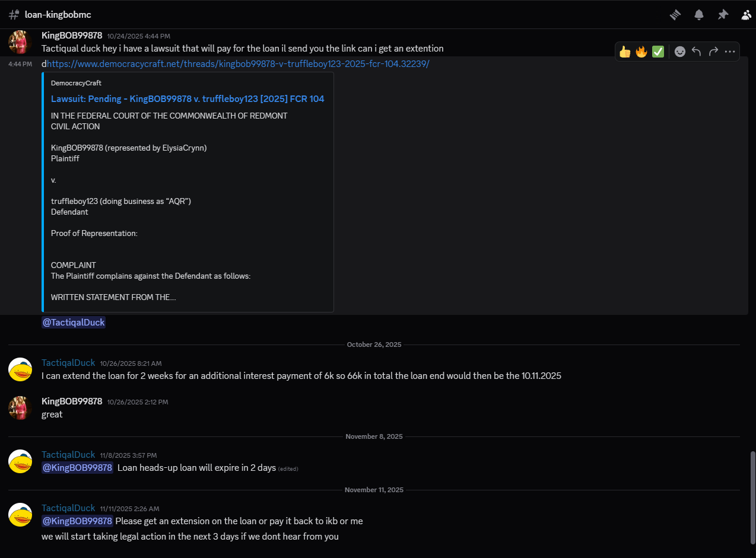Forward the lawsuit message
756x558 pixels.
coord(713,52)
